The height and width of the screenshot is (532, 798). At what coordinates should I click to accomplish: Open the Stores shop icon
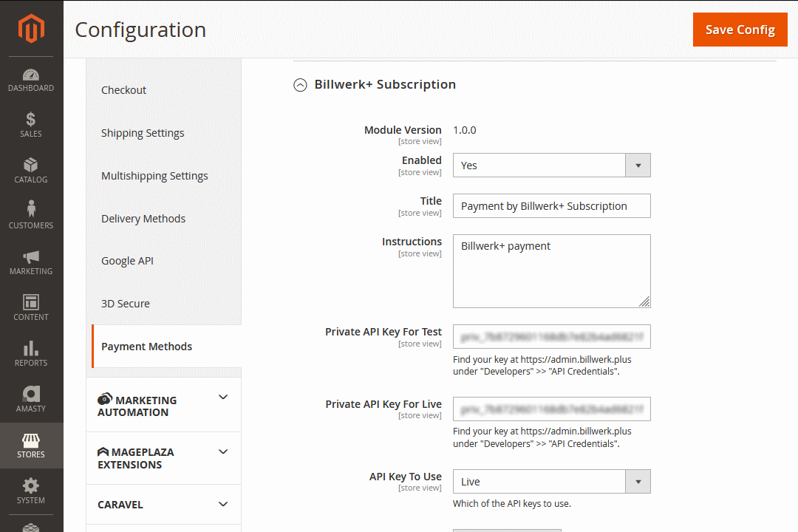click(x=31, y=441)
